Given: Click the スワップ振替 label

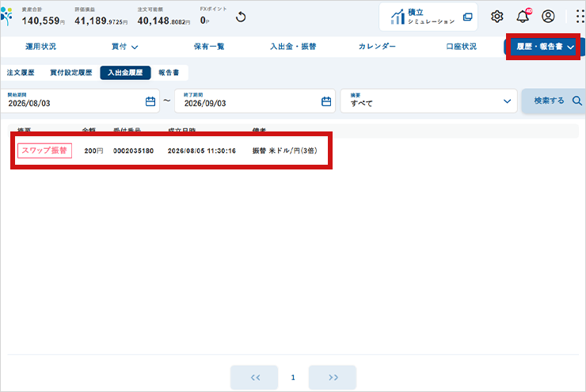Looking at the screenshot, I should 44,150.
